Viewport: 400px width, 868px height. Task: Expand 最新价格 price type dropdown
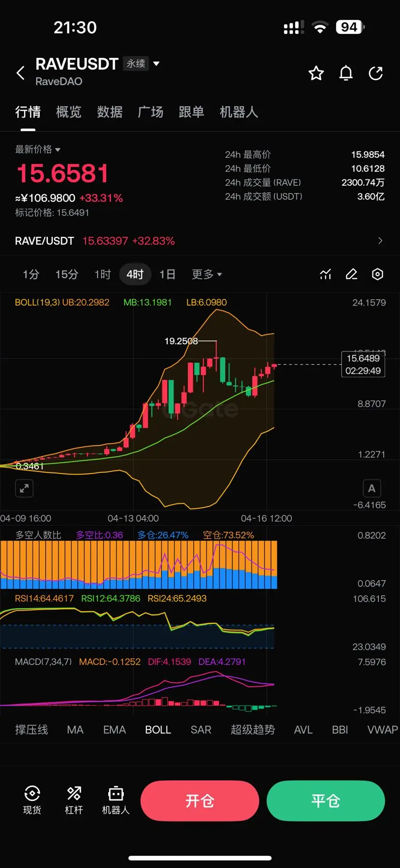pyautogui.click(x=38, y=149)
